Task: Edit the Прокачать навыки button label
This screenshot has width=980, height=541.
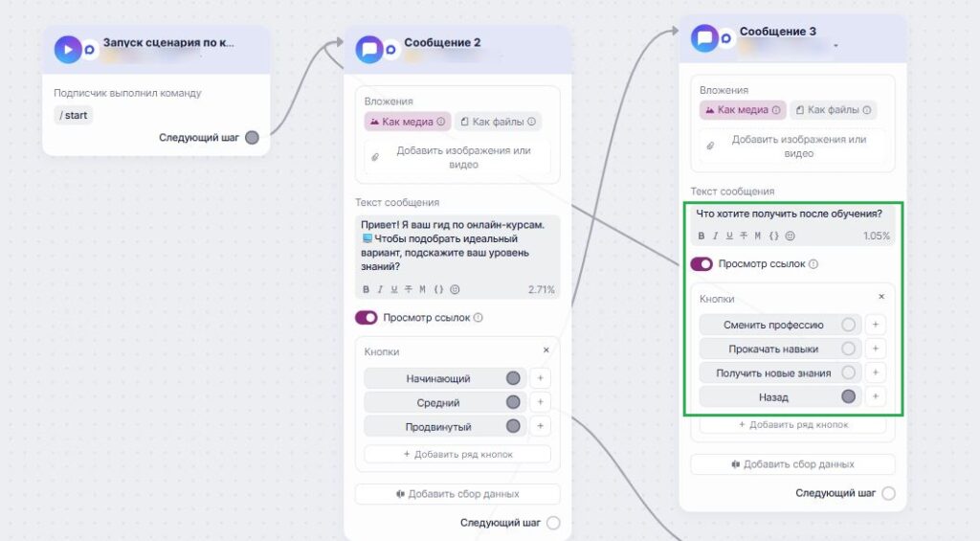Action: tap(773, 349)
